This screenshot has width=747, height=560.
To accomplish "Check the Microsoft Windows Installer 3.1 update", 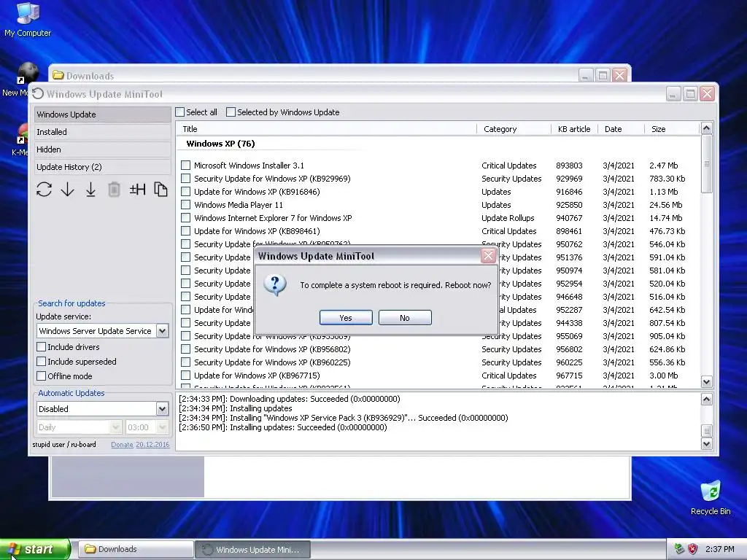I will pos(186,166).
